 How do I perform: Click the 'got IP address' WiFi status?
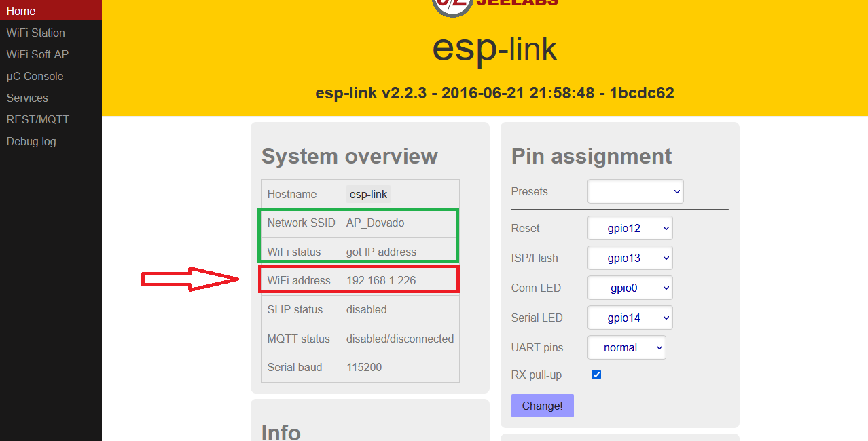coord(381,252)
